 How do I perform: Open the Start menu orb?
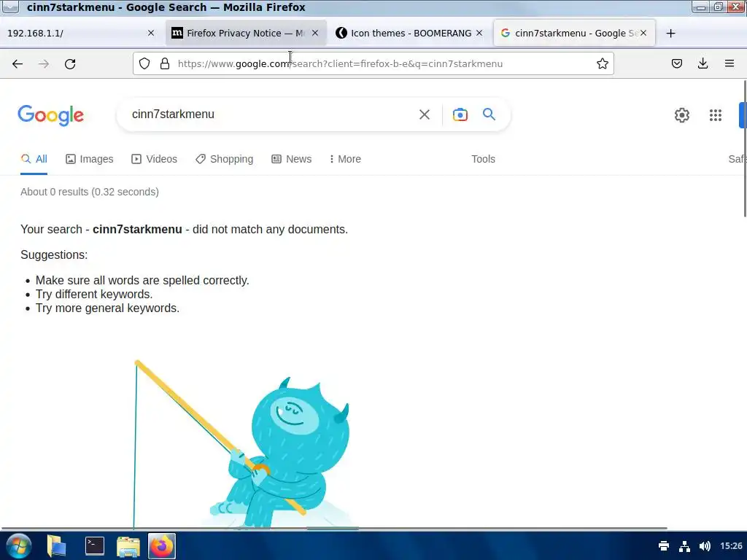pos(18,546)
